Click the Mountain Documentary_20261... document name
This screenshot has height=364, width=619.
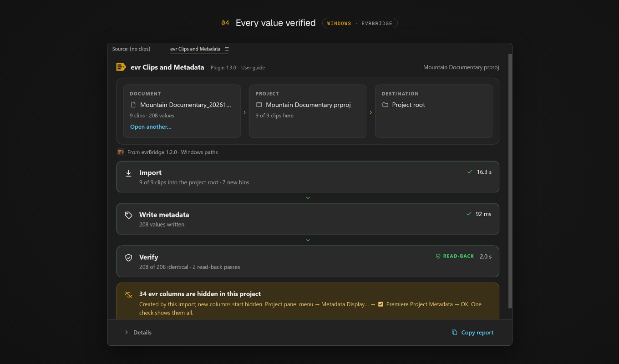(186, 105)
